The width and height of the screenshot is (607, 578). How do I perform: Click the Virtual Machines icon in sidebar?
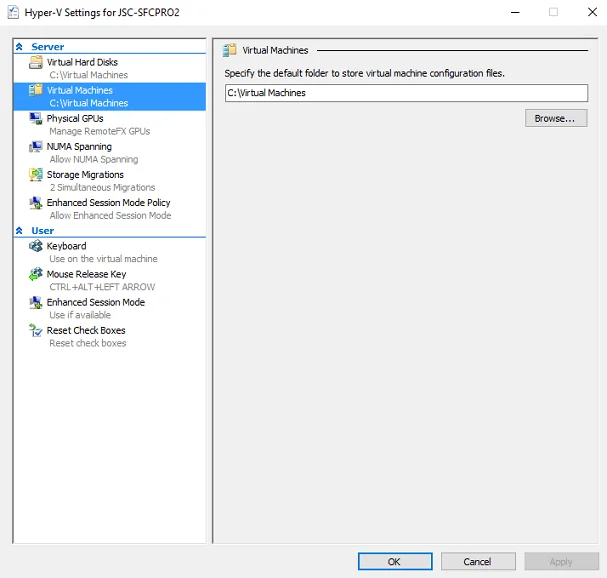coord(36,90)
